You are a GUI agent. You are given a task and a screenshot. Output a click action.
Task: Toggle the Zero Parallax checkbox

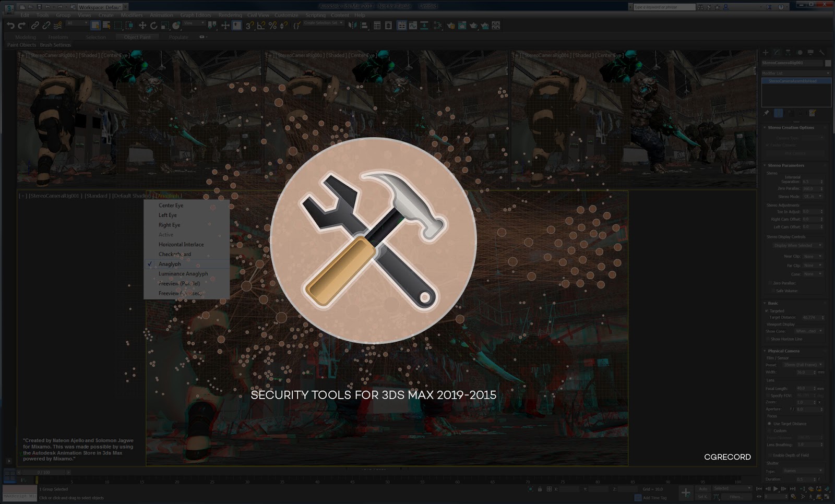770,283
